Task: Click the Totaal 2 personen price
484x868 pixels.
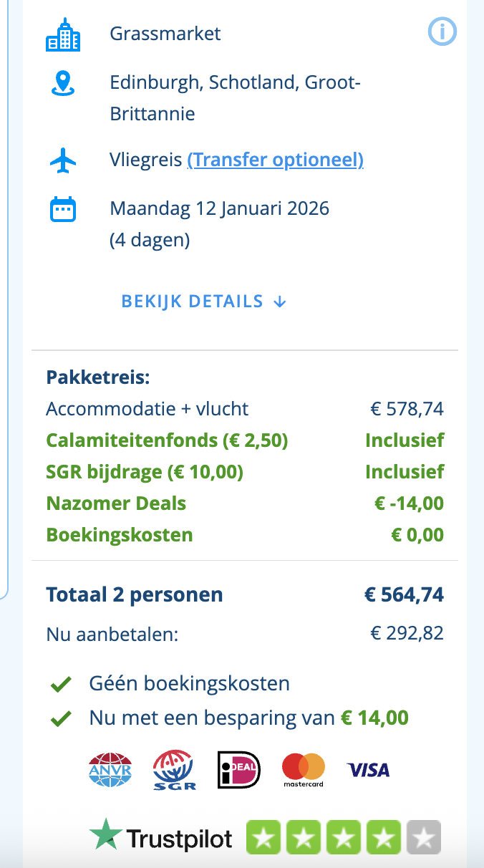Action: click(403, 594)
